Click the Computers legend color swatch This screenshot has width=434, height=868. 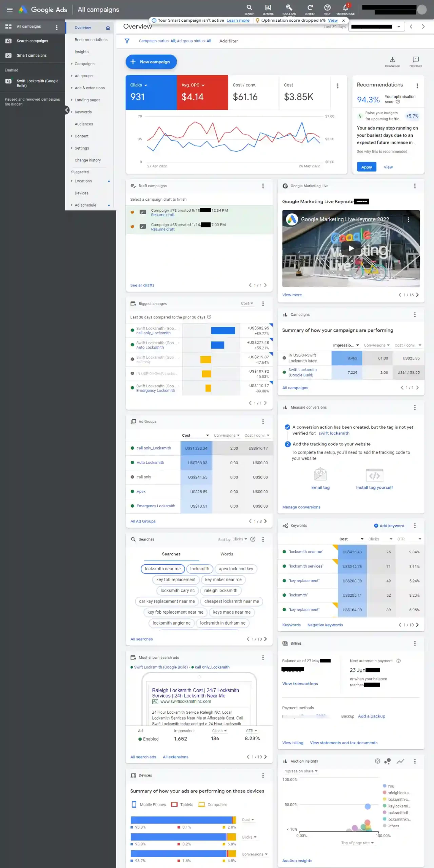pyautogui.click(x=201, y=805)
